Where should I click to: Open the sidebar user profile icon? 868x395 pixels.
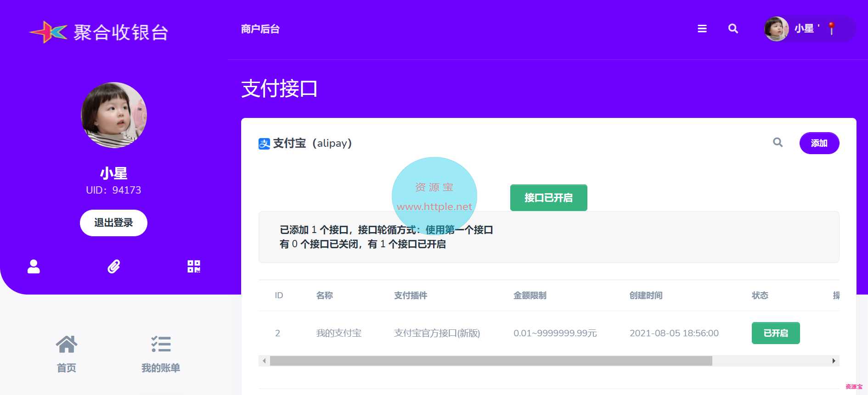pos(34,267)
